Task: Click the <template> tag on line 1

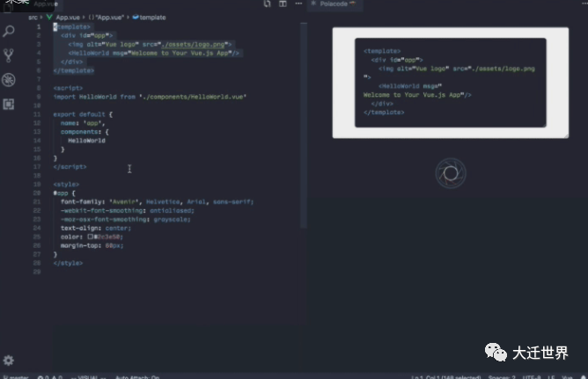Action: click(x=71, y=26)
